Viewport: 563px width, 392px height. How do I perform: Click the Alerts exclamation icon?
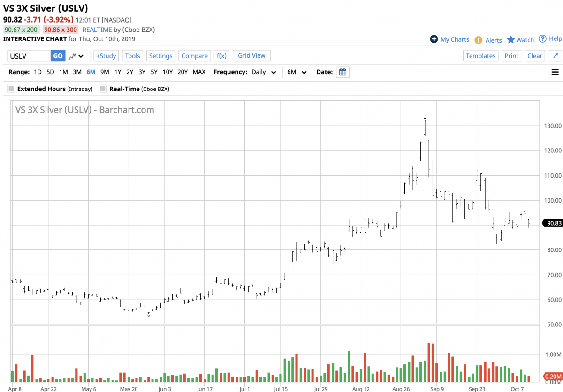[x=479, y=40]
